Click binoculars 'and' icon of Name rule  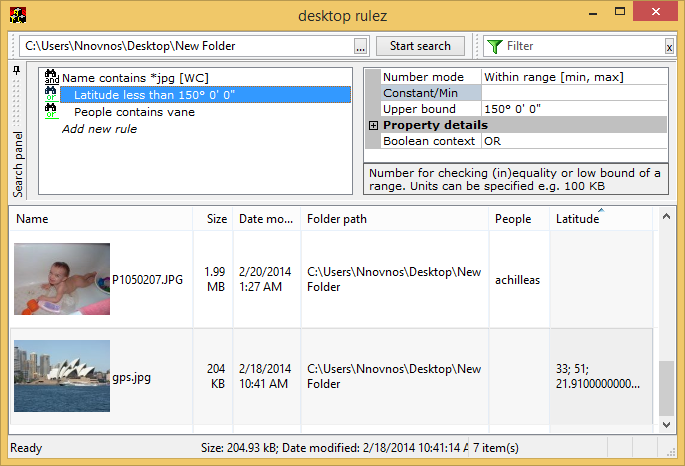click(x=52, y=77)
